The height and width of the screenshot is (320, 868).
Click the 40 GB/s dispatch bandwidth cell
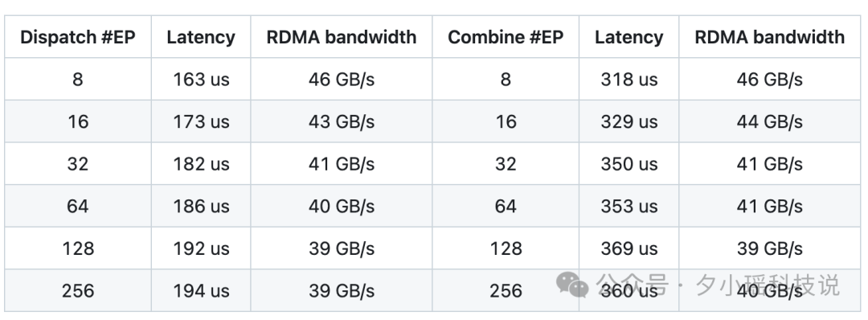pyautogui.click(x=342, y=206)
